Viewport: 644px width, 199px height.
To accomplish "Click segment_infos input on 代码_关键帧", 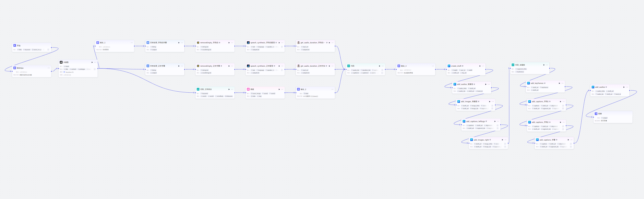I will pyautogui.click(x=521, y=69).
